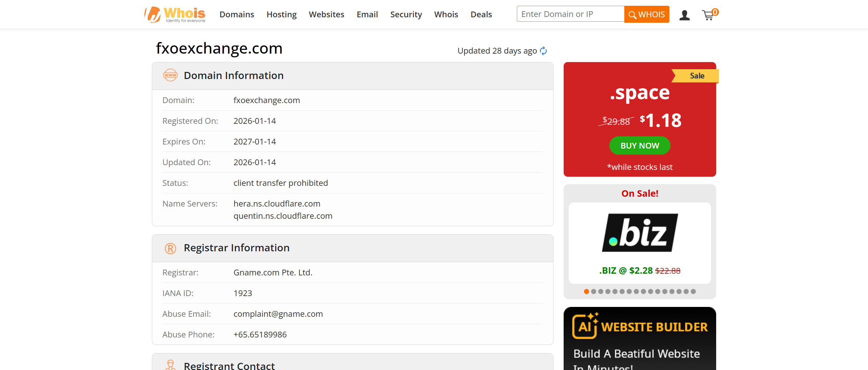The width and height of the screenshot is (868, 370).
Task: Click Build A Beatiful Website text
Action: click(637, 354)
